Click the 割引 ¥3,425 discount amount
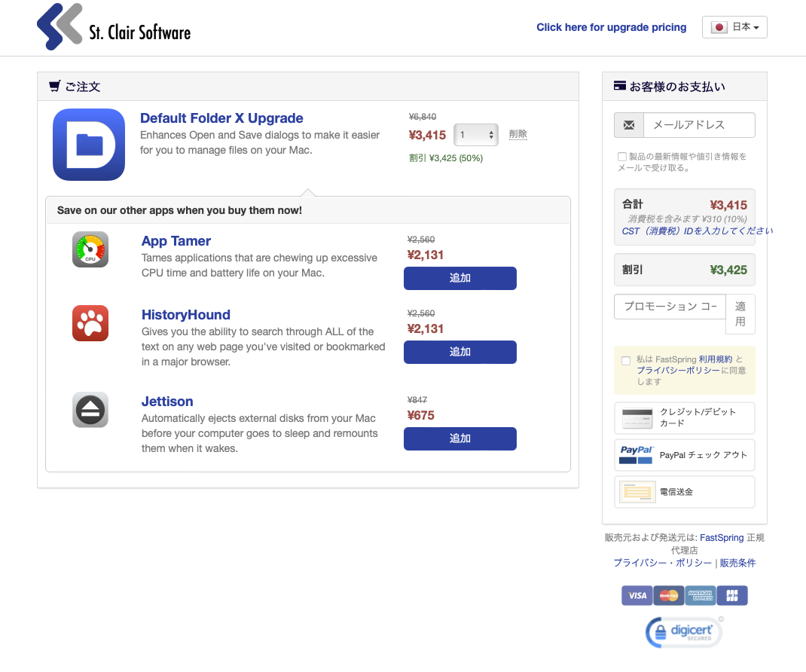This screenshot has width=806, height=672. click(728, 270)
